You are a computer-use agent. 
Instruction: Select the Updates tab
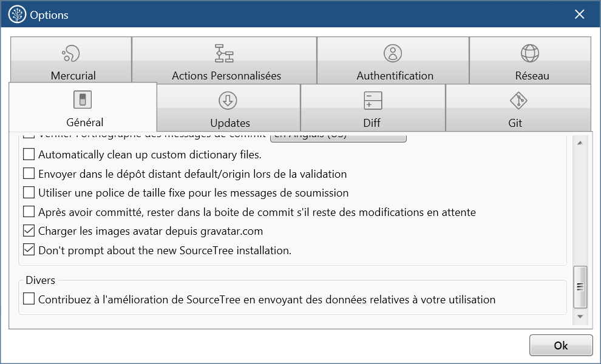point(228,107)
